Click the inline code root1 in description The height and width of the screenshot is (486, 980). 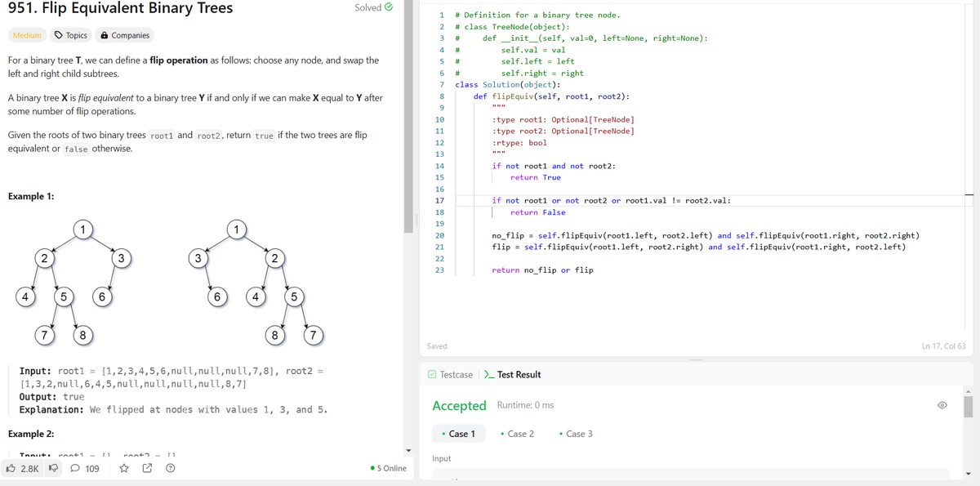162,136
